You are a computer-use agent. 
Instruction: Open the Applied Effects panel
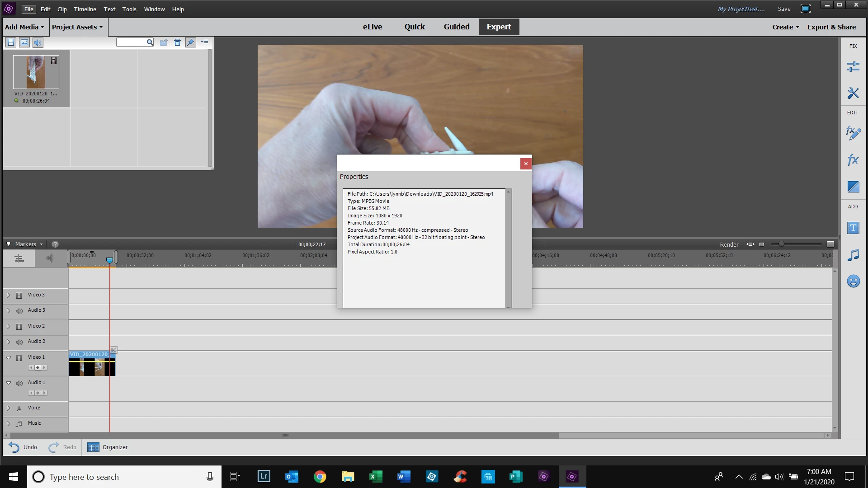pyautogui.click(x=853, y=133)
